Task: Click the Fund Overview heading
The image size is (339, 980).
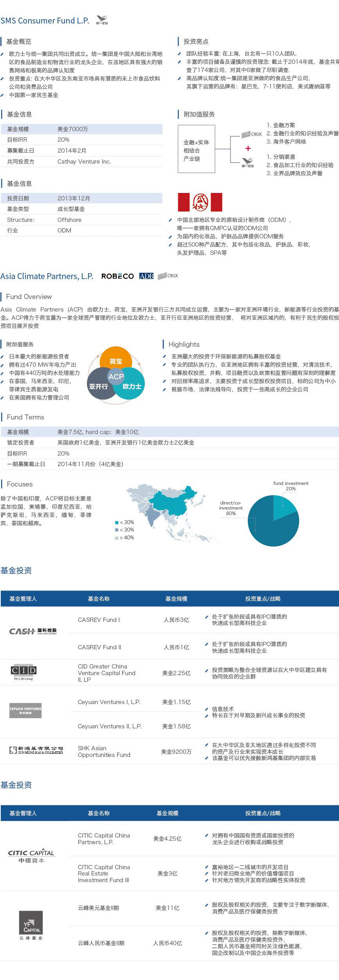Action: pyautogui.click(x=29, y=297)
